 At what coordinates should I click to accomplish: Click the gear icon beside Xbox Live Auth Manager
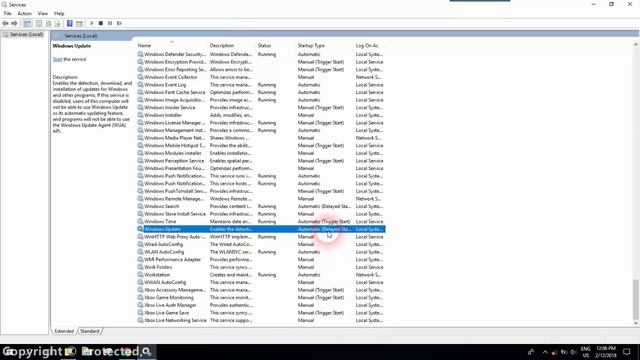140,305
